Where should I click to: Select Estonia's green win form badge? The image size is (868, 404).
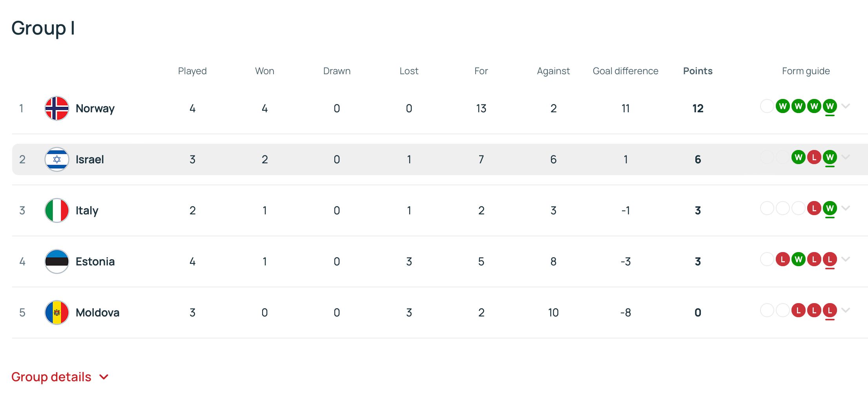799,260
